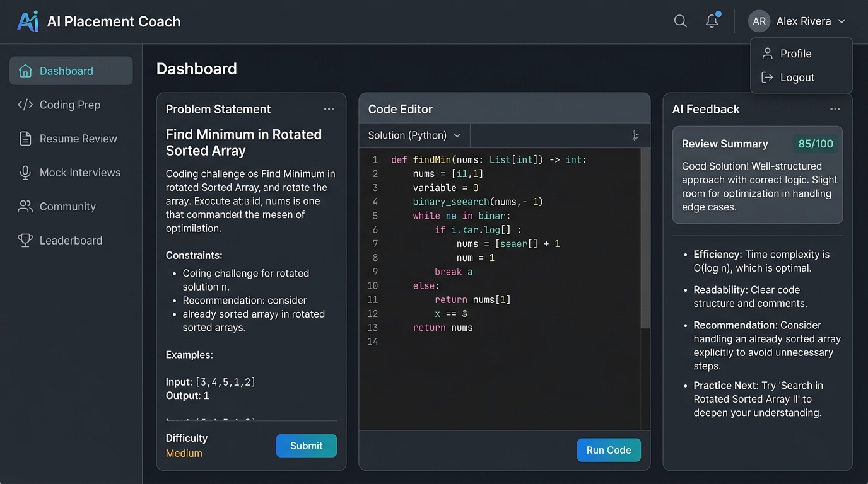Click the Code Editor panel title
The width and height of the screenshot is (868, 484).
(x=401, y=109)
